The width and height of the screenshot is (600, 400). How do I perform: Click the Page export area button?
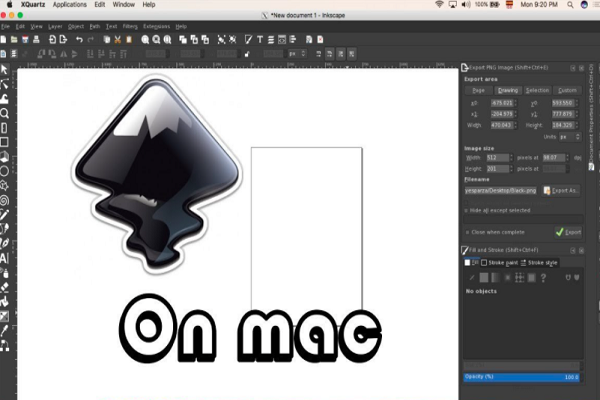(478, 90)
